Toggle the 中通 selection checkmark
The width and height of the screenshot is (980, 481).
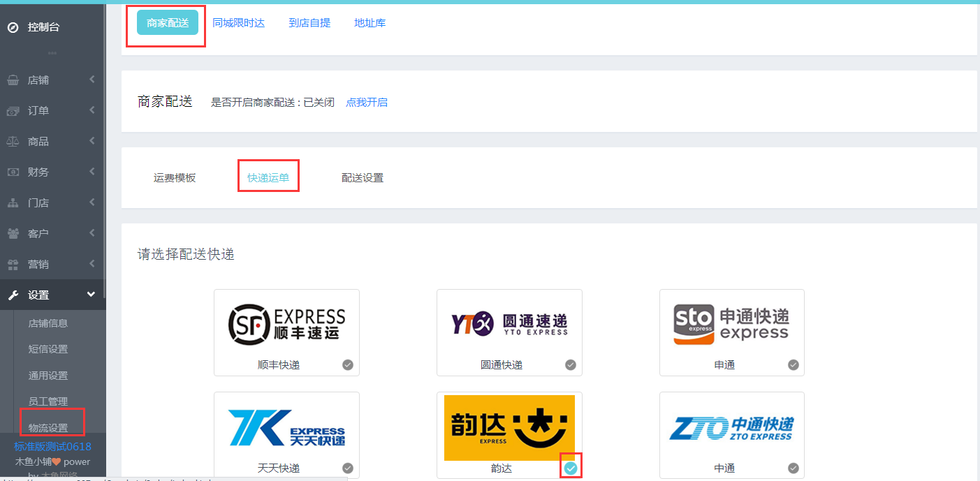793,468
